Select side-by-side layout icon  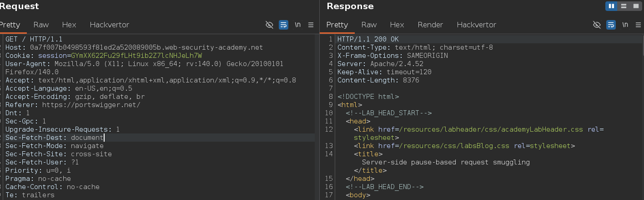click(x=612, y=6)
